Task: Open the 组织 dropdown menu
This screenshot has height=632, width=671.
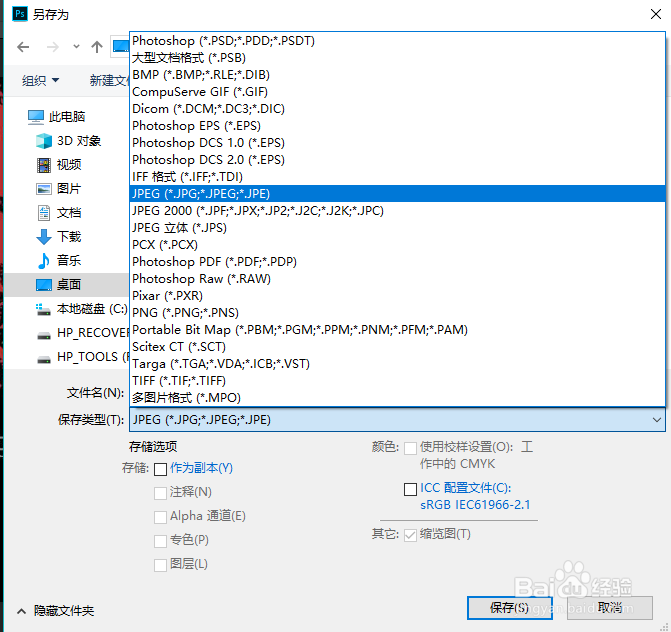Action: [40, 80]
